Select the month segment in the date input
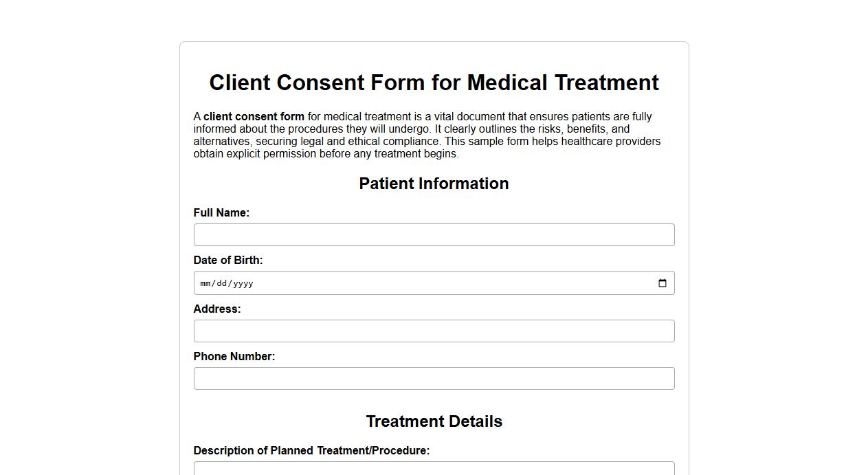Image resolution: width=868 pixels, height=475 pixels. [x=204, y=283]
